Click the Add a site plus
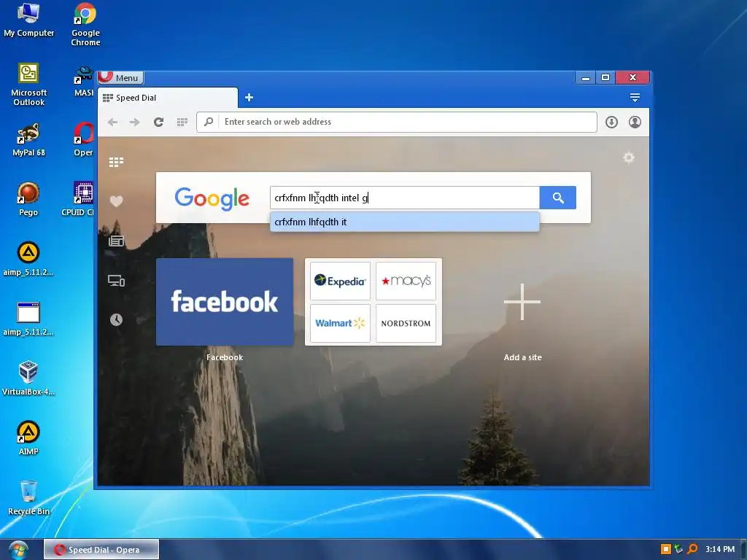Screen dimensions: 747x560 point(522,302)
